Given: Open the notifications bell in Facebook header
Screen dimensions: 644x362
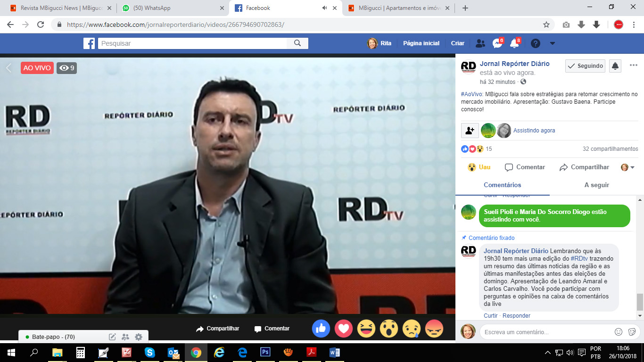Looking at the screenshot, I should 514,43.
